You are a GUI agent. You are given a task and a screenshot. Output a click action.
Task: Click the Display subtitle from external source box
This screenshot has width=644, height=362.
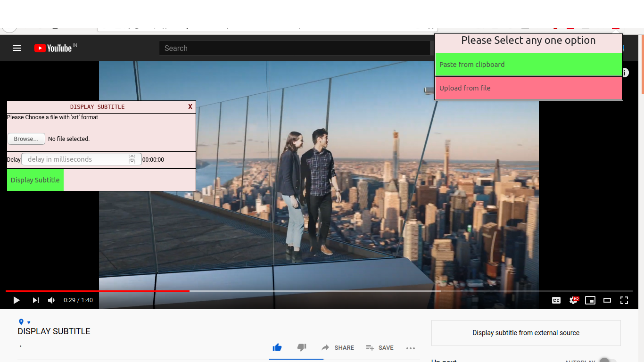526,333
